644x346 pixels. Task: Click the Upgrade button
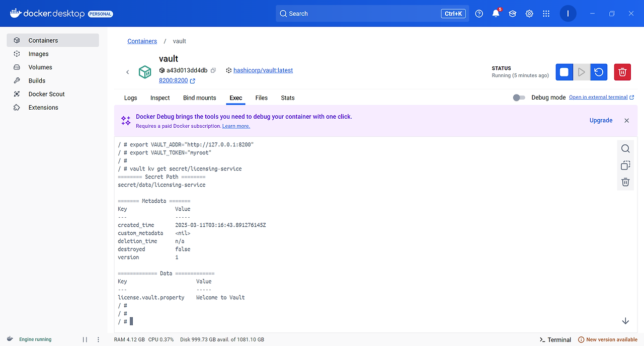[x=601, y=121]
